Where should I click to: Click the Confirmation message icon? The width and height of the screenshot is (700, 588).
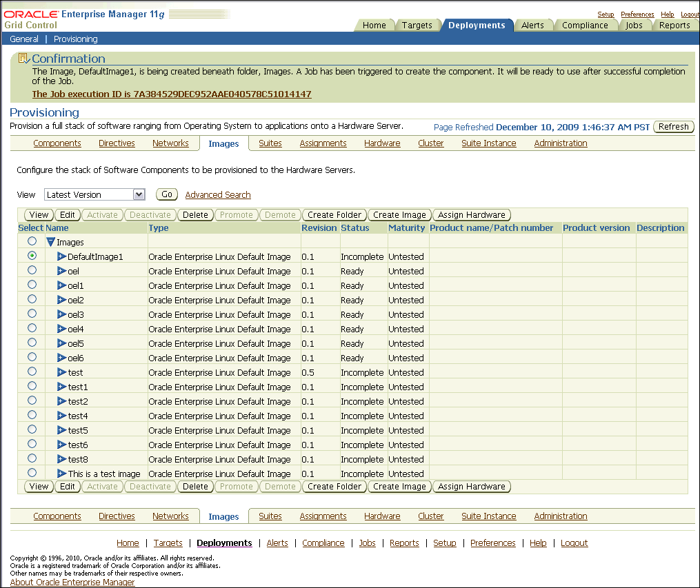pos(23,59)
